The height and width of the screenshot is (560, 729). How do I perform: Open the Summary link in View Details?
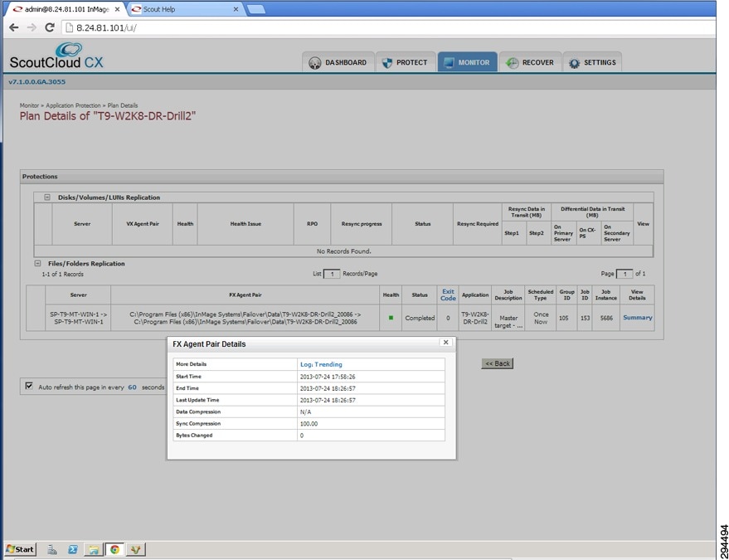638,318
